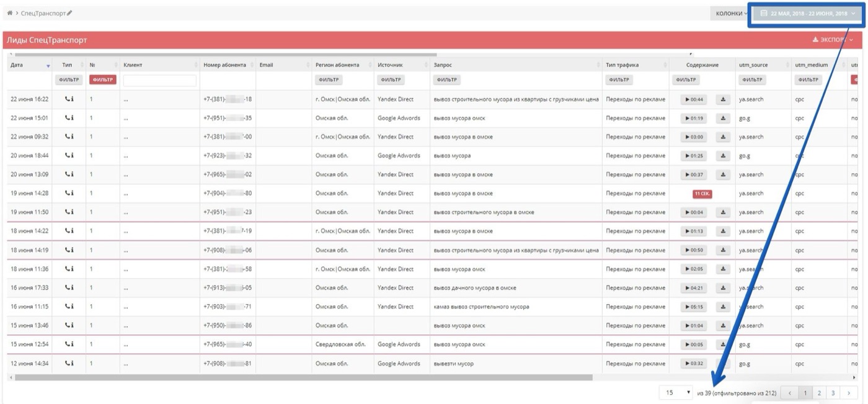Viewport: 868px width, 404px height.
Task: Download recording of 22 июня 16:22 call
Action: pyautogui.click(x=723, y=99)
